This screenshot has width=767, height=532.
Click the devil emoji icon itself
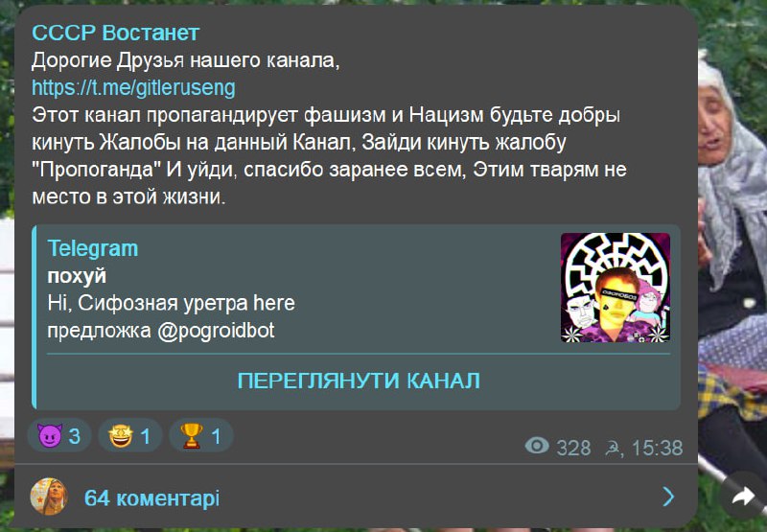point(50,436)
